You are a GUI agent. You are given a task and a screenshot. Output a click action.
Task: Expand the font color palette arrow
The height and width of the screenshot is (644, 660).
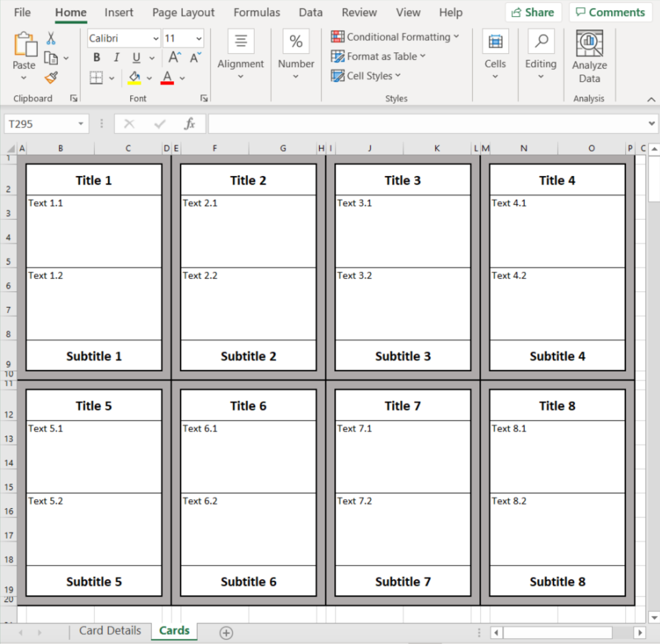pyautogui.click(x=182, y=78)
